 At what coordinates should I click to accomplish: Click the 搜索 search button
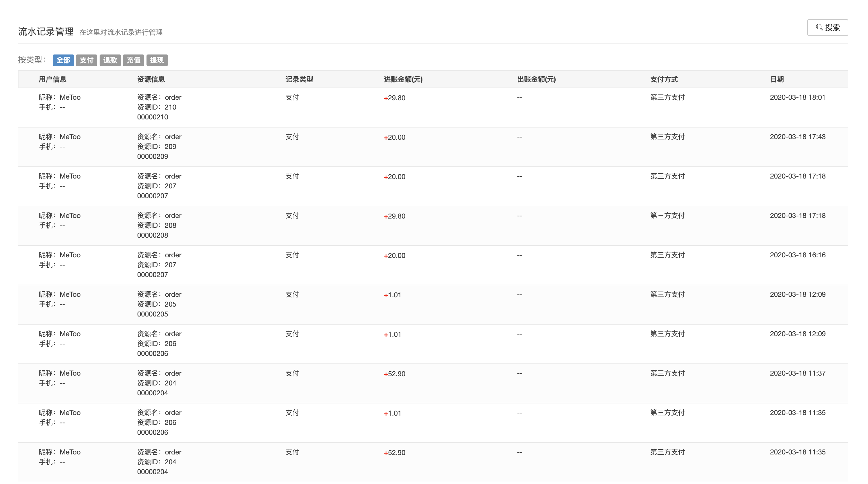coord(827,27)
